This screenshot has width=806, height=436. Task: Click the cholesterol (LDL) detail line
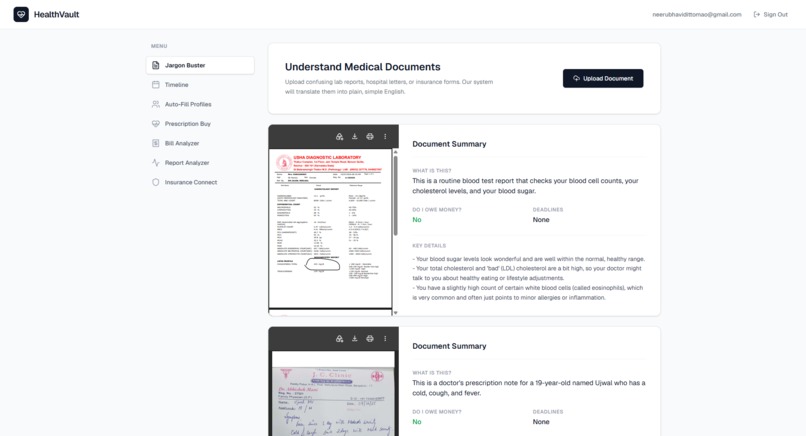(x=527, y=273)
